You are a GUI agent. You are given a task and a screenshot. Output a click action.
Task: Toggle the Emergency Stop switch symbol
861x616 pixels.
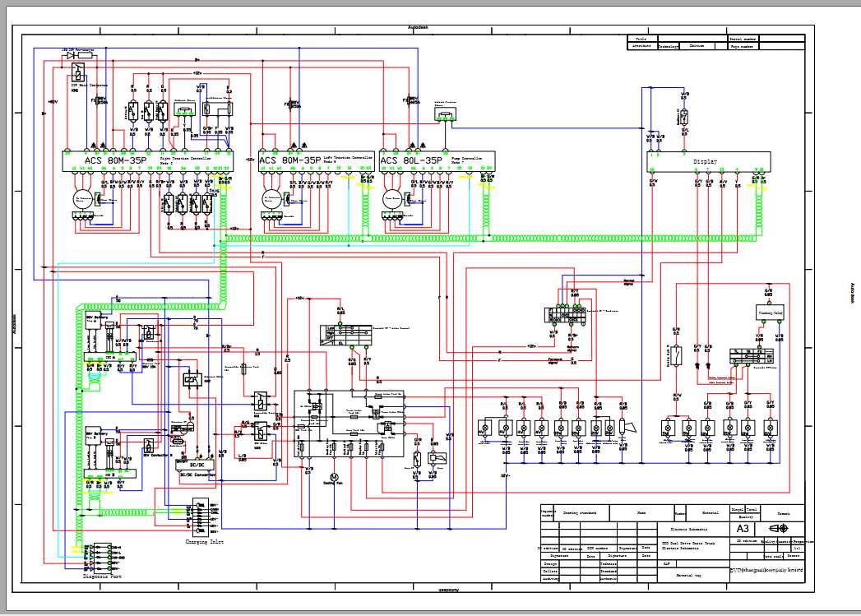(676, 355)
